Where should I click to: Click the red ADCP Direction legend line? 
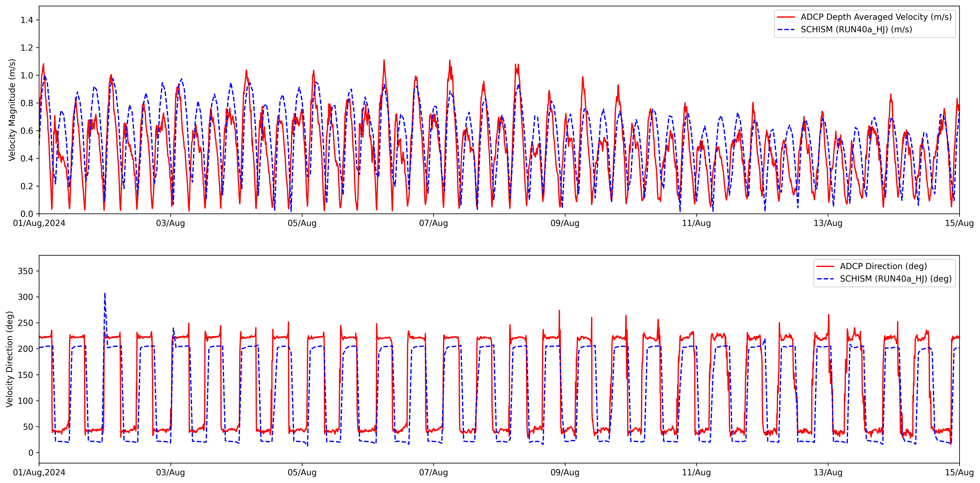(825, 266)
